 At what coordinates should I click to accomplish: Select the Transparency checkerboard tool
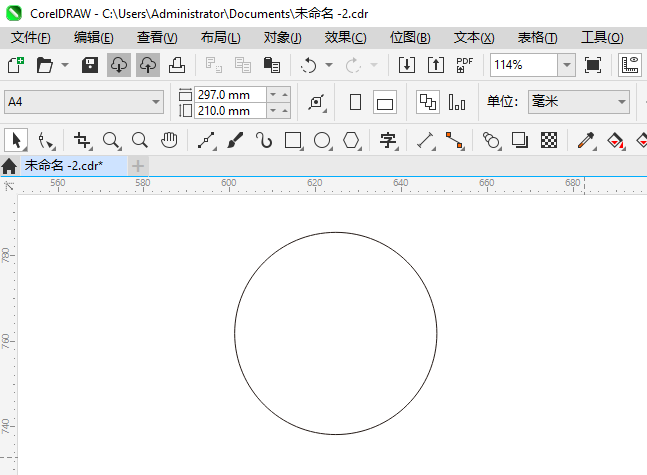pyautogui.click(x=549, y=140)
